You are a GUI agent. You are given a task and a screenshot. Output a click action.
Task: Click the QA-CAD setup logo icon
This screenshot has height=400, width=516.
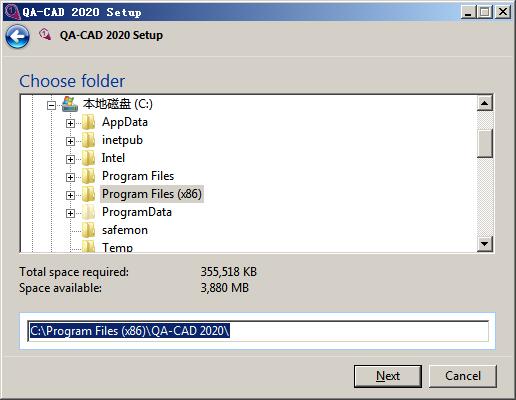45,35
